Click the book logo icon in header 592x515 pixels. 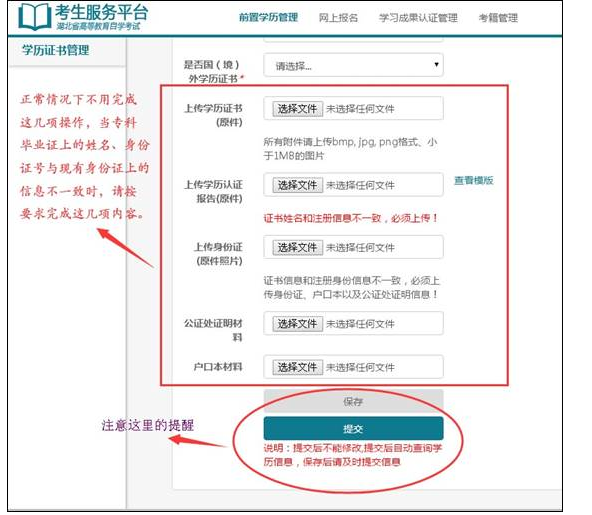35,17
